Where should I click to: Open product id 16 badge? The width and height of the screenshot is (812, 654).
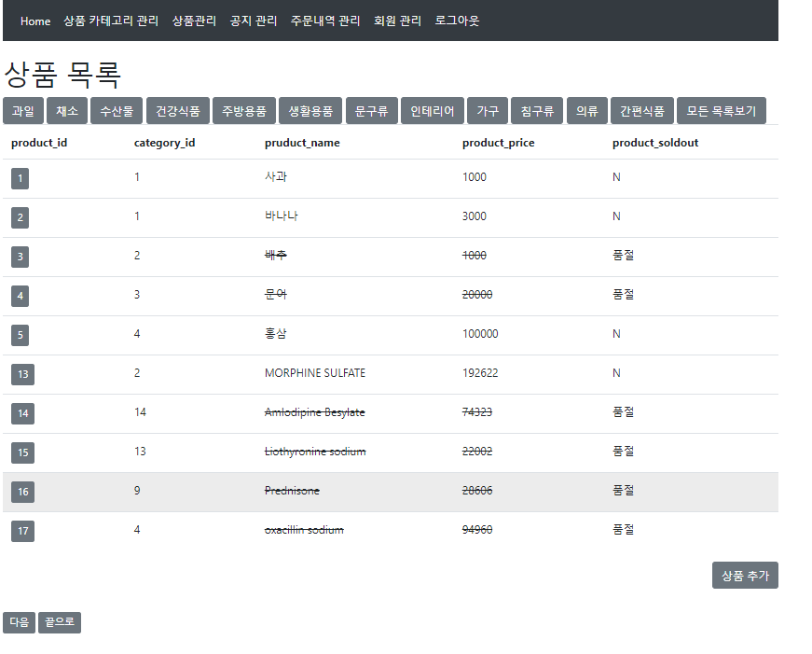pos(22,492)
